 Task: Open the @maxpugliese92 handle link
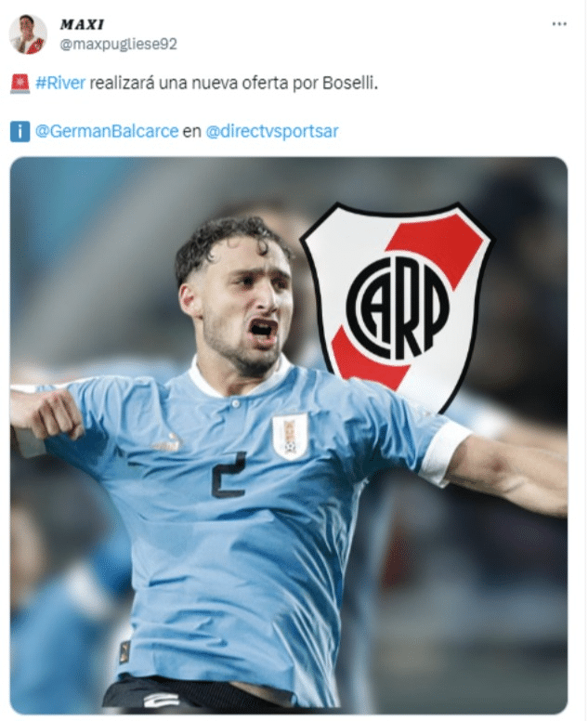(x=119, y=45)
